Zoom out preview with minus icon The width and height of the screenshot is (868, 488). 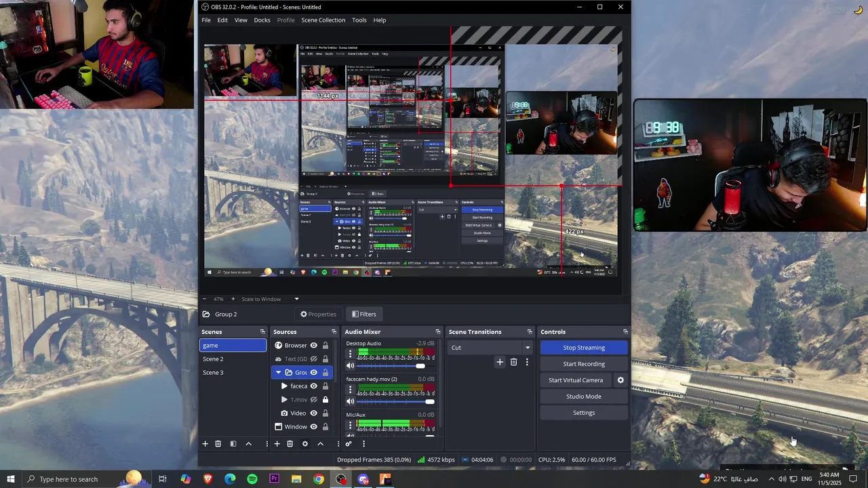[x=205, y=299]
